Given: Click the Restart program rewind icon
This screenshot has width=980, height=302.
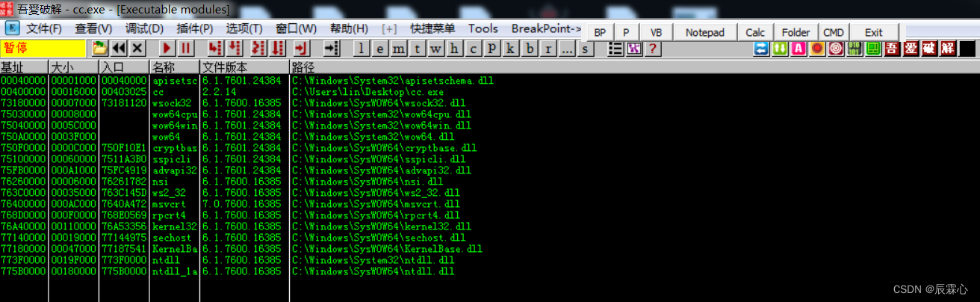Looking at the screenshot, I should tap(119, 49).
